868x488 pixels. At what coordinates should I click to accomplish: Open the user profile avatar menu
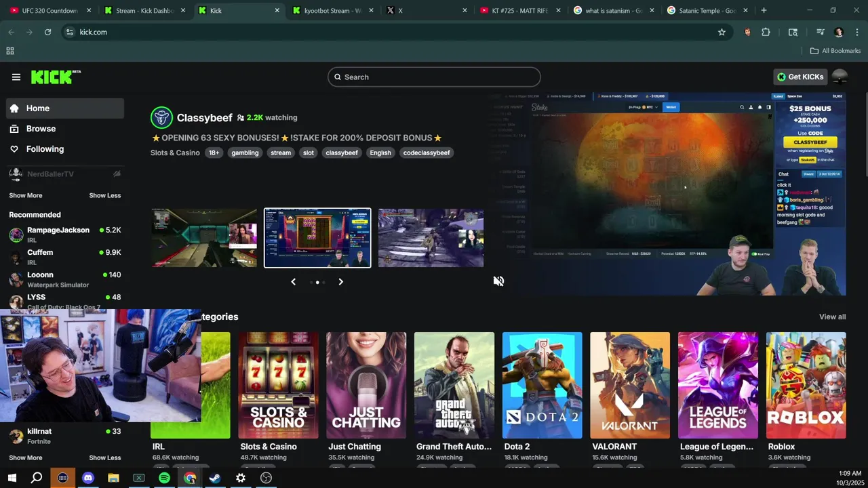(x=840, y=77)
